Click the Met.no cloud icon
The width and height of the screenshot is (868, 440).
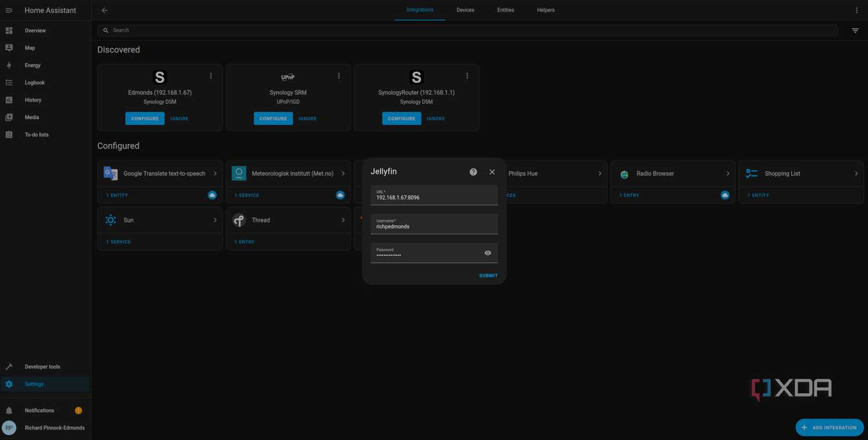tap(340, 195)
